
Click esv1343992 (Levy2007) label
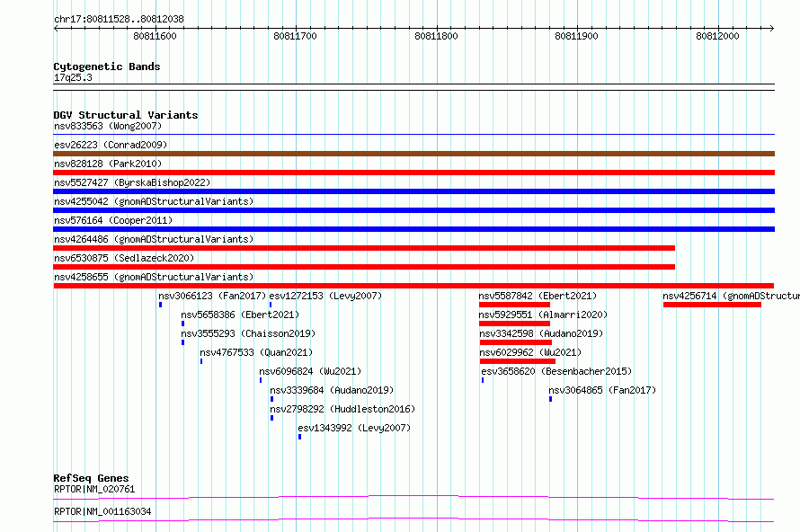click(x=354, y=428)
